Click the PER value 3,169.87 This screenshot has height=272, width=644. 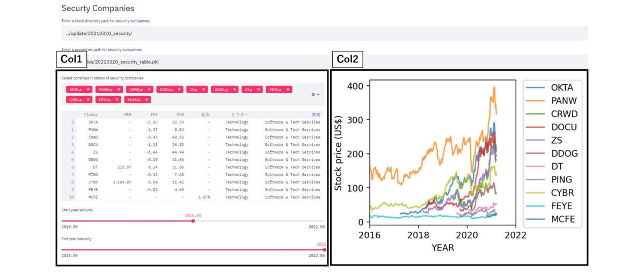click(x=122, y=182)
